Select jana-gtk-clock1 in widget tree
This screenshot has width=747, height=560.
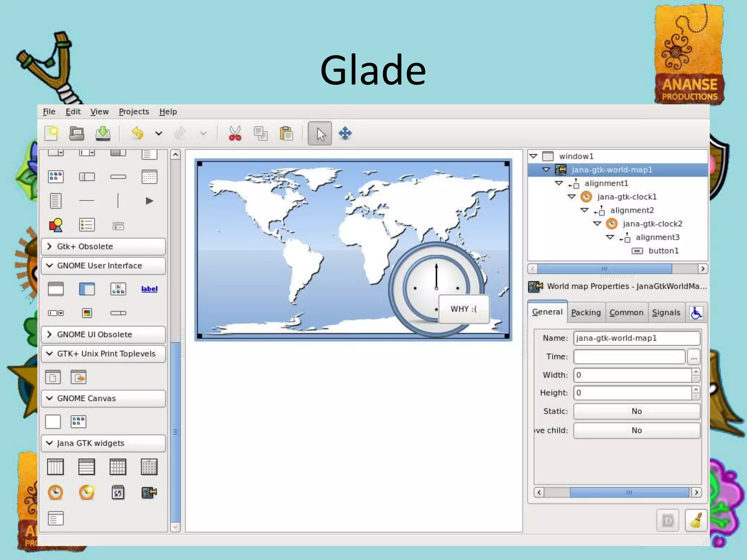click(627, 197)
